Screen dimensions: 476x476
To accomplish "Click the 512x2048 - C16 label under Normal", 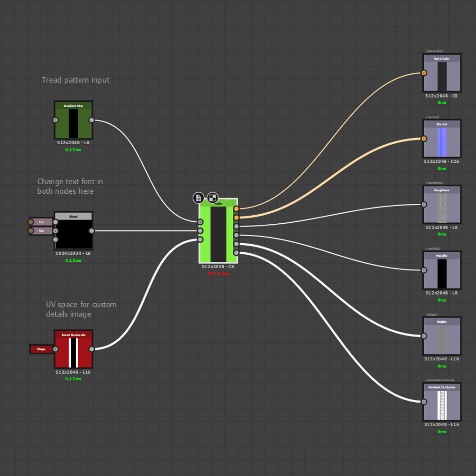I will 442,161.
